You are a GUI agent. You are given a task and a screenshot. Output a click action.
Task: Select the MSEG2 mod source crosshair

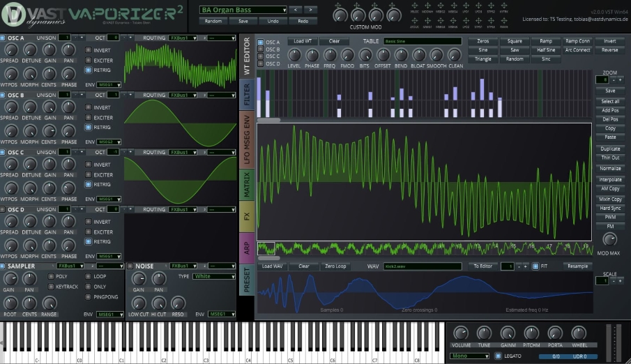click(440, 6)
